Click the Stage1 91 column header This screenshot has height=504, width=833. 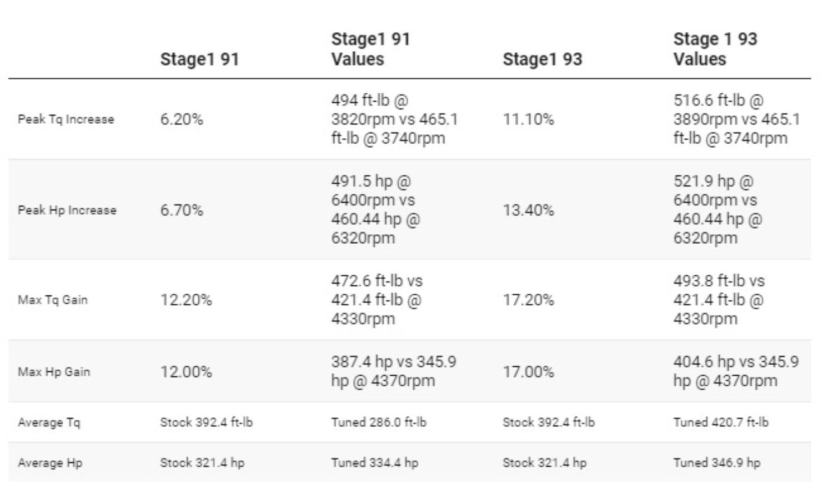199,59
